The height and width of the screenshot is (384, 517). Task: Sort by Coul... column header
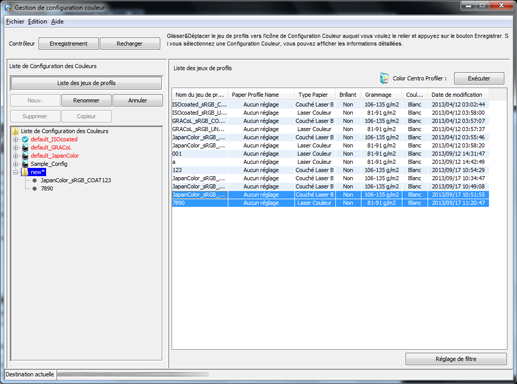click(415, 95)
